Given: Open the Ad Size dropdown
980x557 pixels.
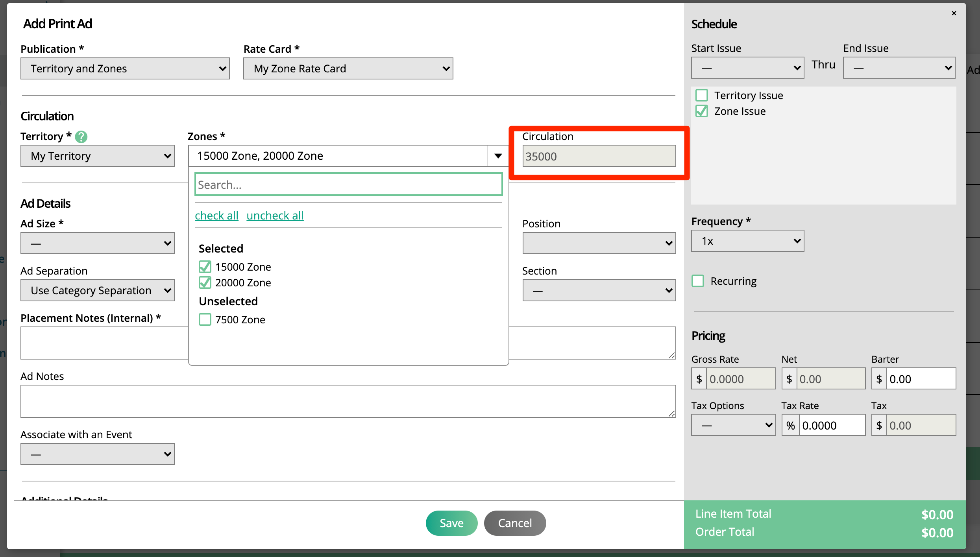Looking at the screenshot, I should point(97,243).
